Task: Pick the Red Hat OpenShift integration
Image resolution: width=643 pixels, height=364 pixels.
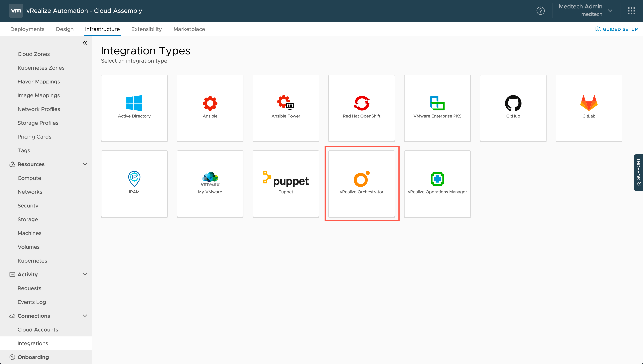Action: (x=361, y=108)
